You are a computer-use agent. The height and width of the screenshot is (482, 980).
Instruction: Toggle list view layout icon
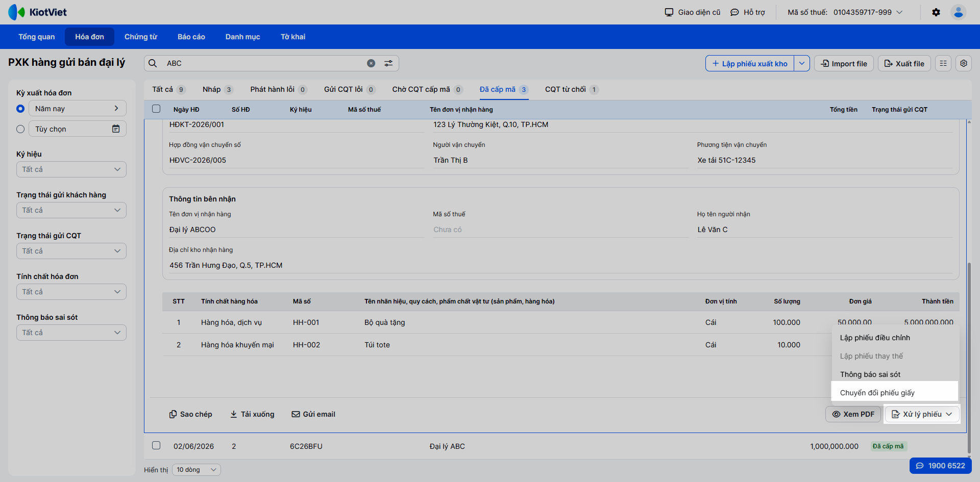(x=943, y=63)
